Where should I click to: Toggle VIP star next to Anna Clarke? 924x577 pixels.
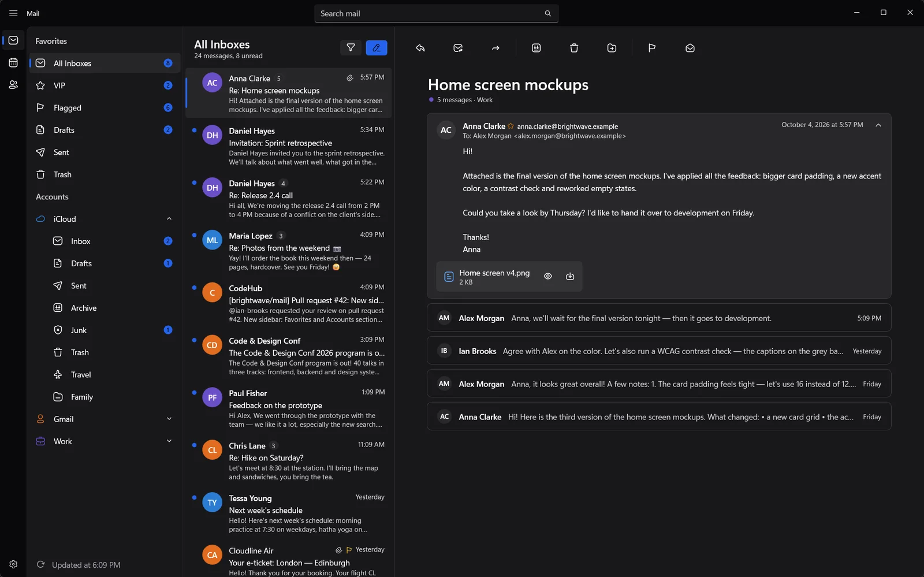(x=511, y=126)
